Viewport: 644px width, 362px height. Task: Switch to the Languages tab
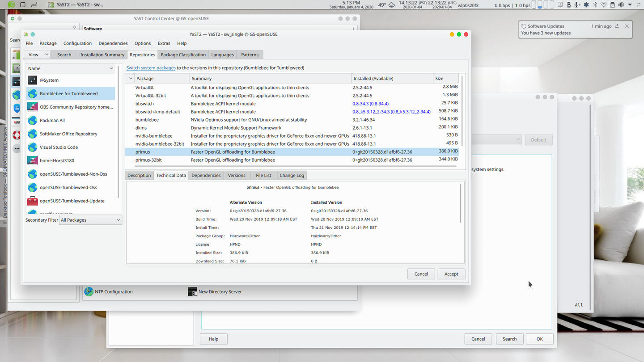222,55
